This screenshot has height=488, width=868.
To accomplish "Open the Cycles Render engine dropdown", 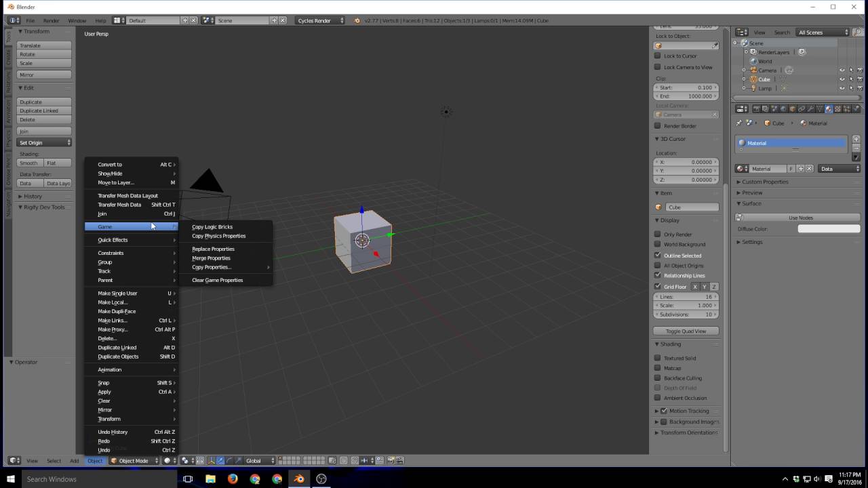I will pyautogui.click(x=320, y=20).
